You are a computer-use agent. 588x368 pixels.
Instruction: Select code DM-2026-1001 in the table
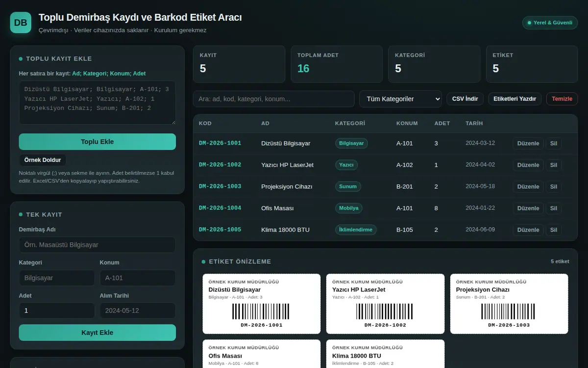tap(220, 143)
